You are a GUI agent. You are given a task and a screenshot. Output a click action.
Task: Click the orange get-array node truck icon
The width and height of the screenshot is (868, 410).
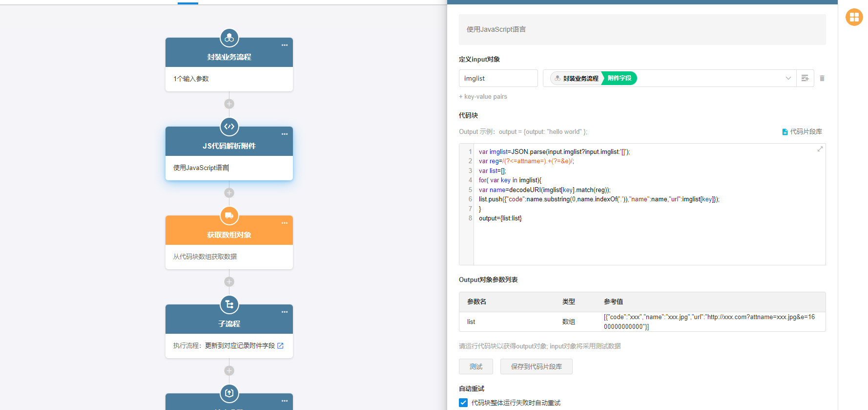tap(229, 216)
